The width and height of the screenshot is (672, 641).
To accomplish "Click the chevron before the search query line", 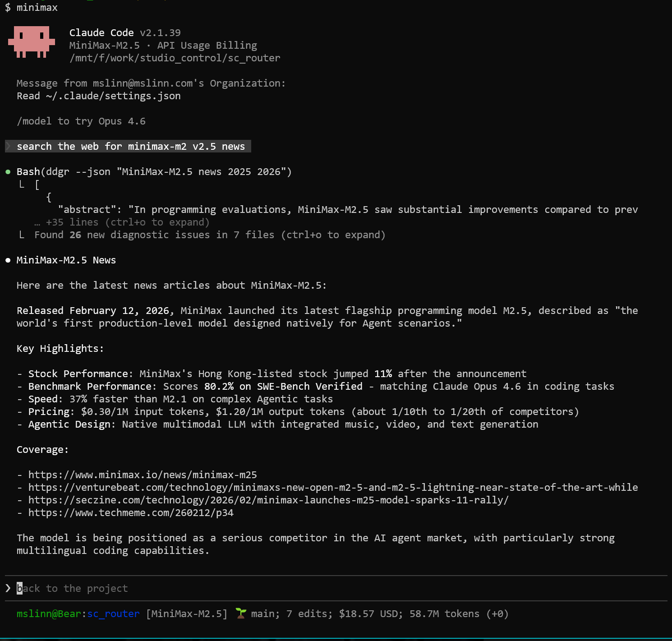I will [8, 147].
